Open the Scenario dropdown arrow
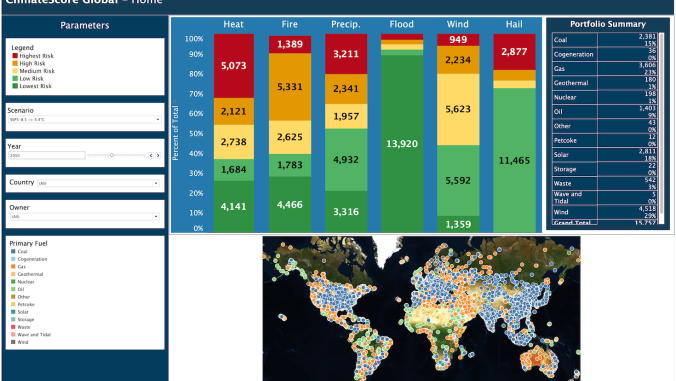This screenshot has height=381, width=676. tap(158, 119)
